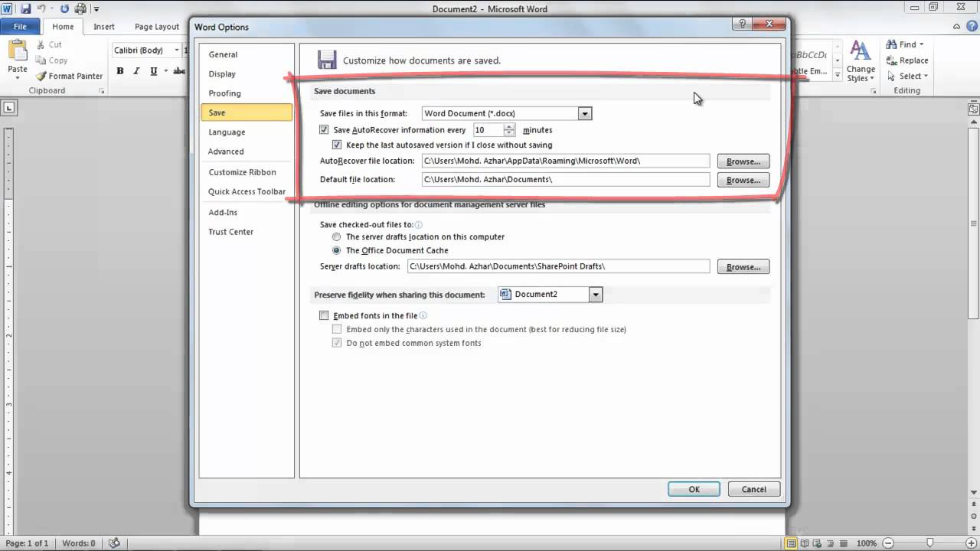980x551 pixels.
Task: Toggle Italic formatting
Action: tap(136, 71)
